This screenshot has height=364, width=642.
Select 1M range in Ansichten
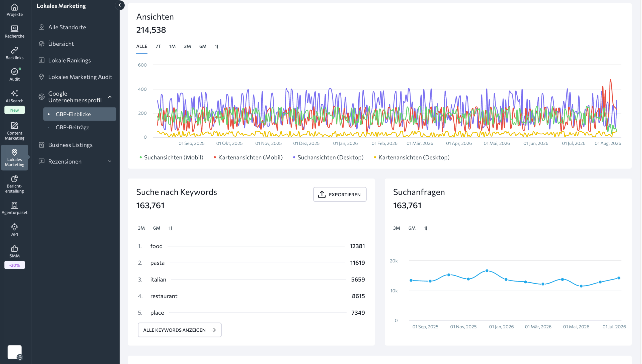point(173,46)
